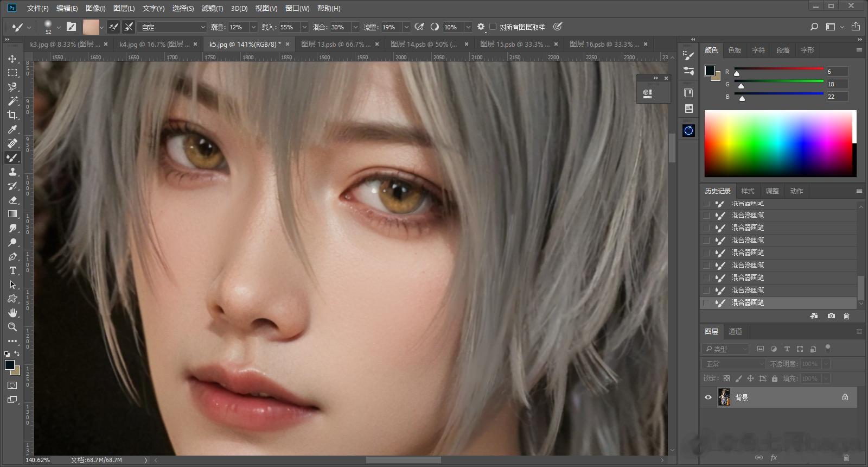
Task: Select the Move tool
Action: pyautogui.click(x=12, y=59)
